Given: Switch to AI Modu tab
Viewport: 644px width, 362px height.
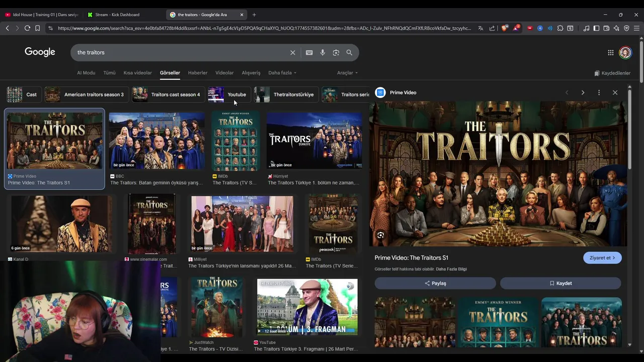Looking at the screenshot, I should pyautogui.click(x=86, y=73).
